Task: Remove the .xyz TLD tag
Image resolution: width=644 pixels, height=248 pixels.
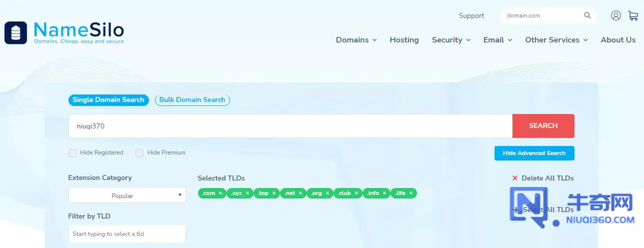Action: [247, 193]
